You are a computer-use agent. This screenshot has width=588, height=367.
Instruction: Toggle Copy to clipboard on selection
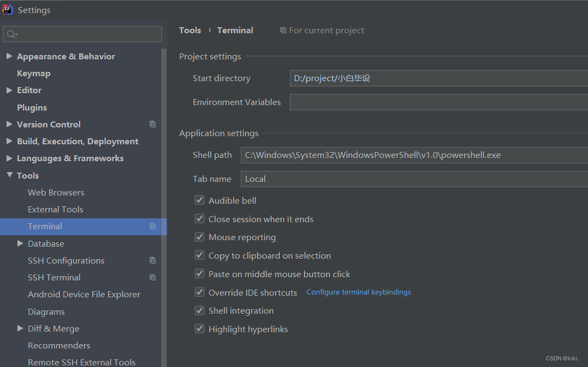click(x=199, y=255)
